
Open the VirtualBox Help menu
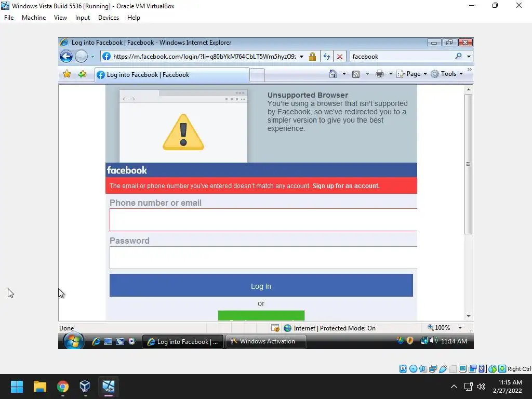[134, 18]
